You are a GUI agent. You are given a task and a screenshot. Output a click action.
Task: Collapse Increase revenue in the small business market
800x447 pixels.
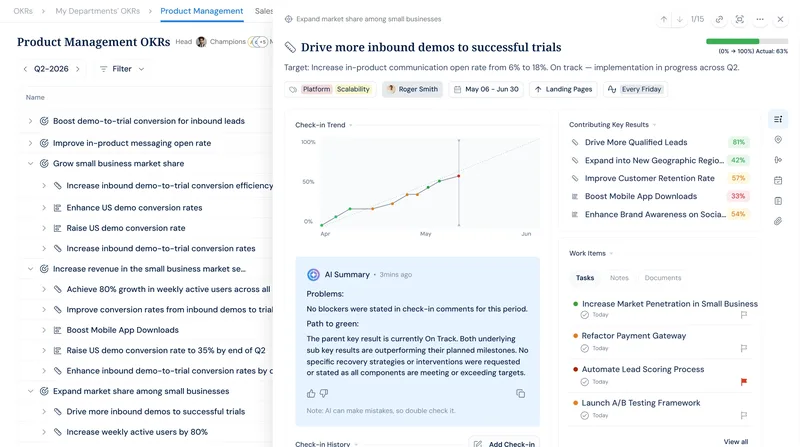tap(30, 269)
